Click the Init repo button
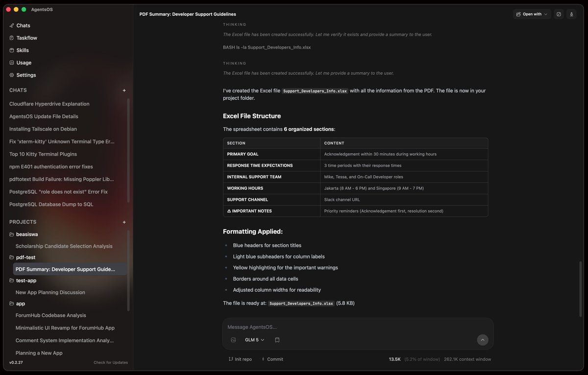The height and width of the screenshot is (375, 588). coord(240,359)
